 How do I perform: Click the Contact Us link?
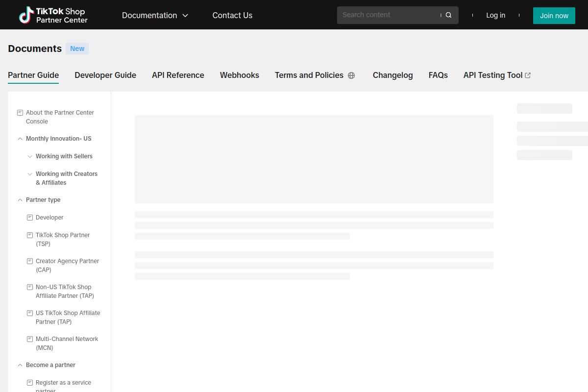tap(232, 15)
